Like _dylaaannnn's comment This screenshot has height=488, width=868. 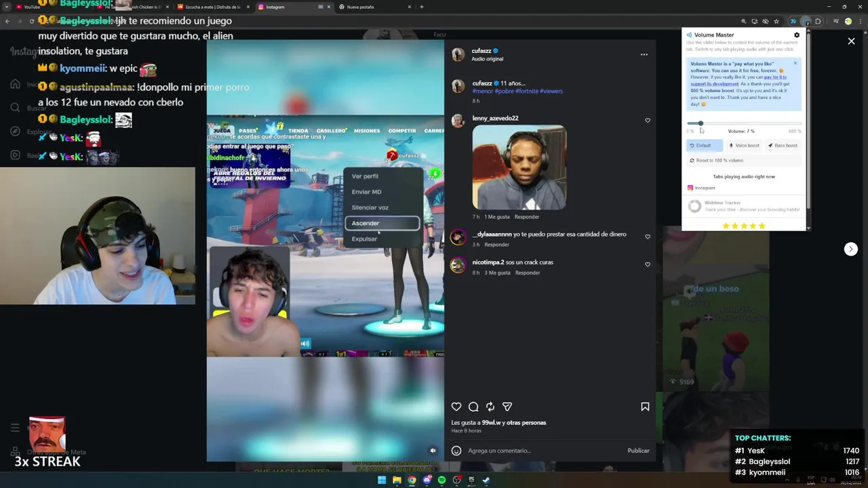tap(648, 237)
